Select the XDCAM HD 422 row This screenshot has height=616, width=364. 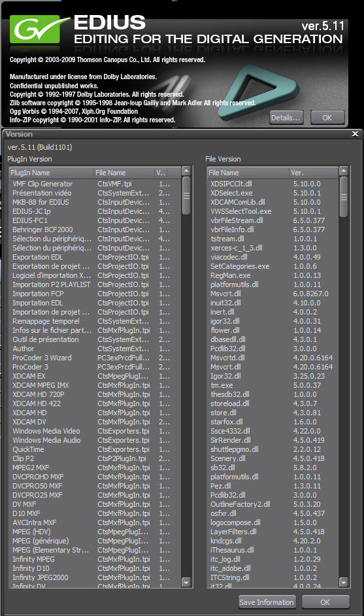pos(95,403)
